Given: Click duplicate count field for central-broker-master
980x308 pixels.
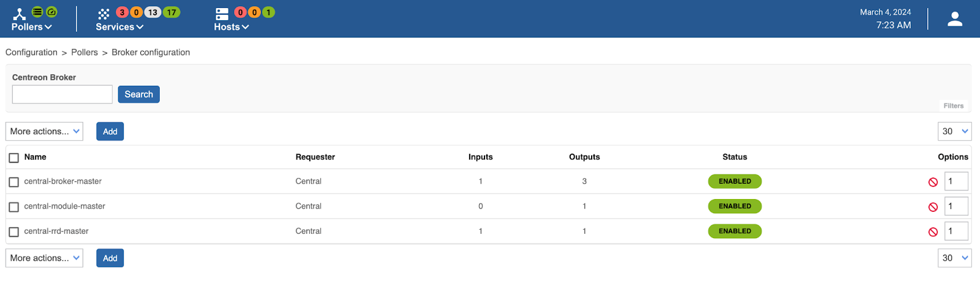Looking at the screenshot, I should 956,181.
